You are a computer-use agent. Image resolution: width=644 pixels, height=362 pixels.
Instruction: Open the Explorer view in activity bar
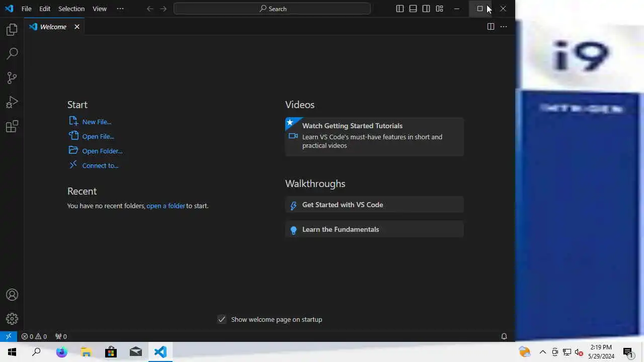point(12,30)
